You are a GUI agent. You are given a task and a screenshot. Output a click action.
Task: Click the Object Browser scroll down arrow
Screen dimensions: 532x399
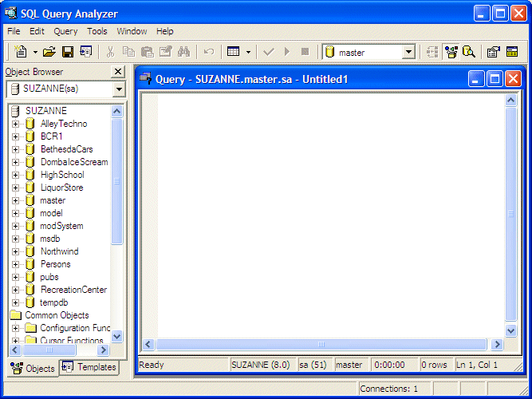[116, 337]
